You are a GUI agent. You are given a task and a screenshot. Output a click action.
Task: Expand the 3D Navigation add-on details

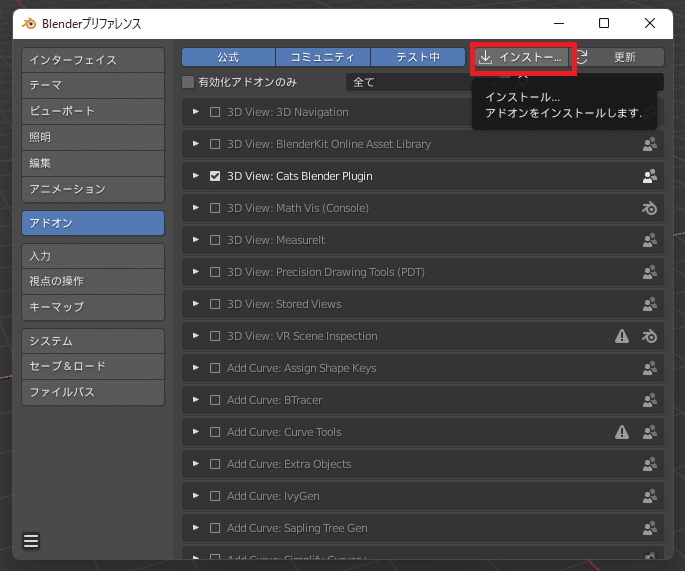(196, 112)
